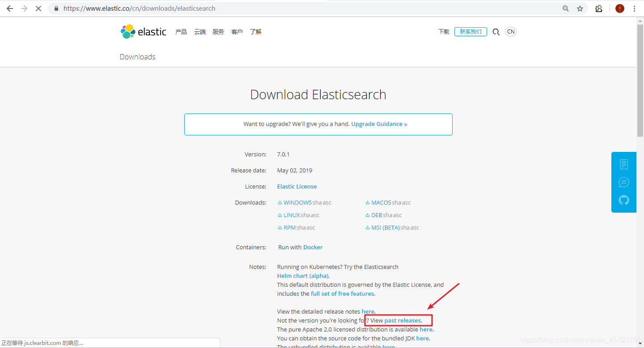Screen dimensions: 644x348
Task: Click the elastic logo
Action: coord(143,32)
